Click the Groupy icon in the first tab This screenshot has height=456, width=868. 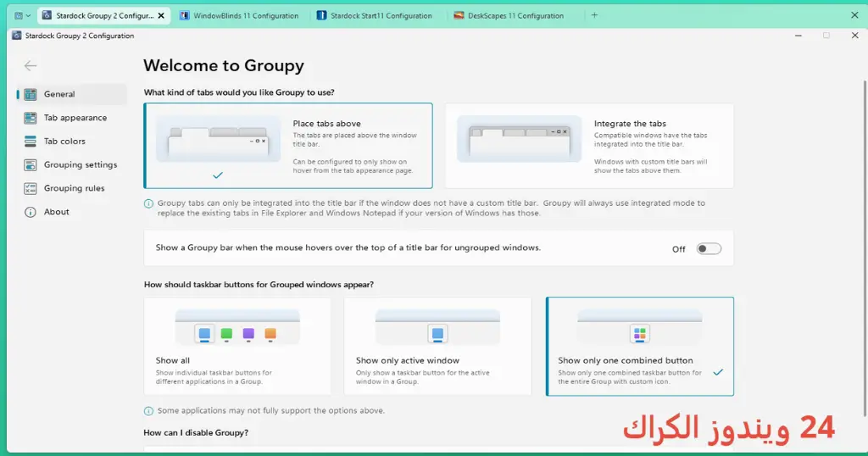[47, 15]
